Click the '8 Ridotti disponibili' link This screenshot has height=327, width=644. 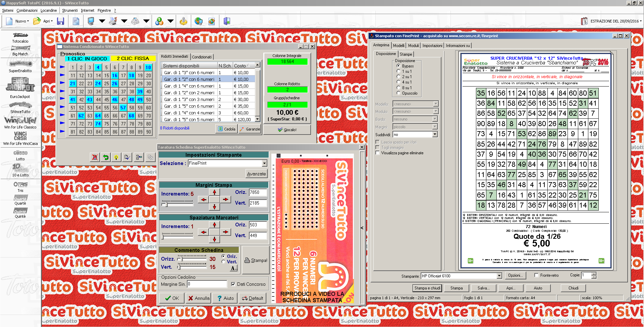175,128
